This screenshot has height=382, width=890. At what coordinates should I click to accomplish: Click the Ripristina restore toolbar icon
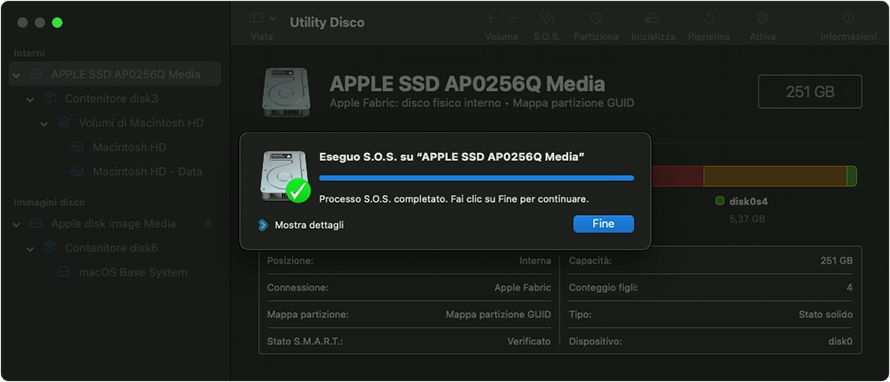[x=709, y=18]
